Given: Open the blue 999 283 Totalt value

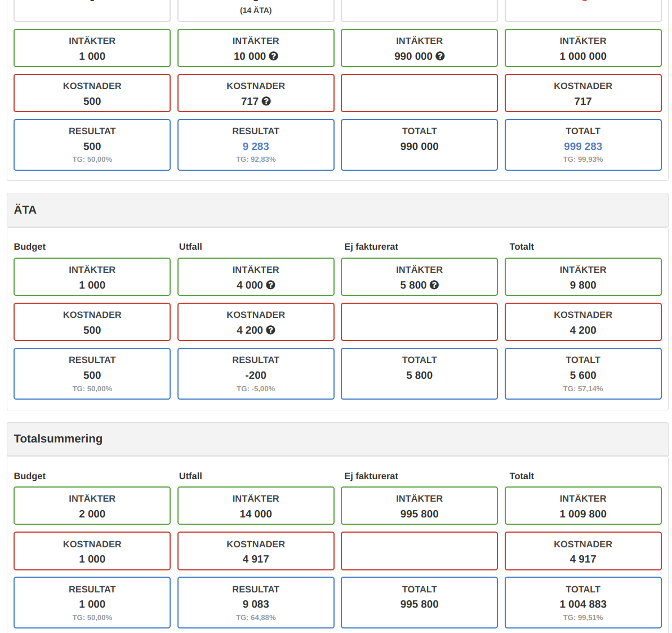Looking at the screenshot, I should (583, 147).
